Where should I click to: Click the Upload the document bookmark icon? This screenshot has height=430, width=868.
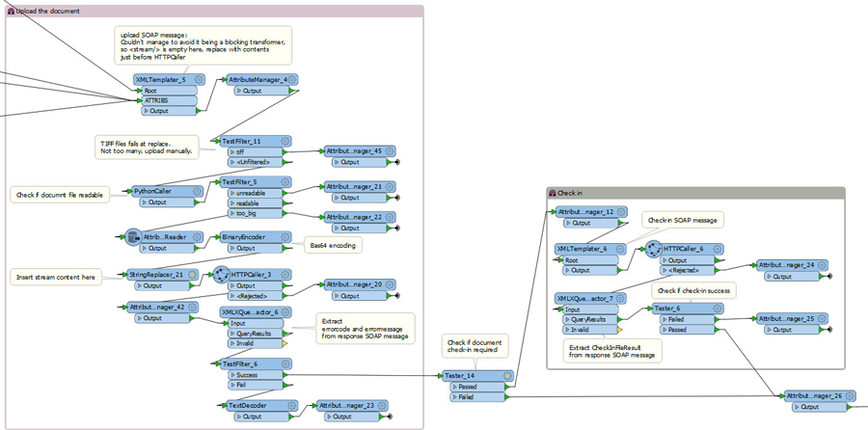(11, 11)
